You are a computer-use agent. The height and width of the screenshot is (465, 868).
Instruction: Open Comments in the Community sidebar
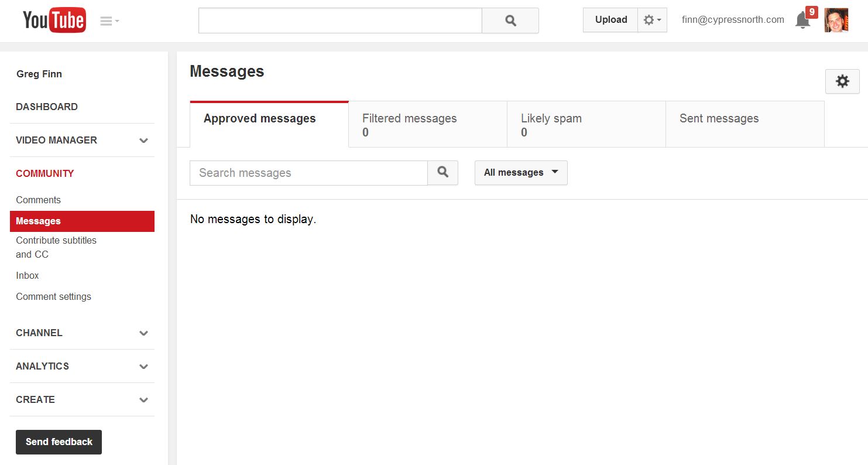click(38, 200)
